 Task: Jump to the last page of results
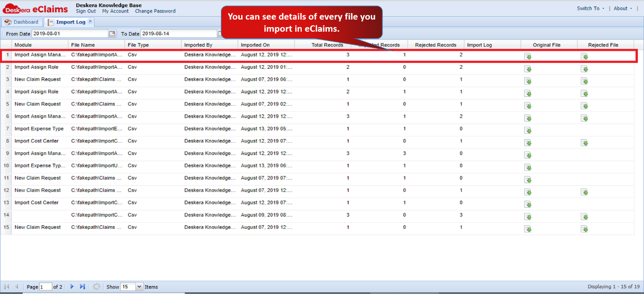pos(82,287)
